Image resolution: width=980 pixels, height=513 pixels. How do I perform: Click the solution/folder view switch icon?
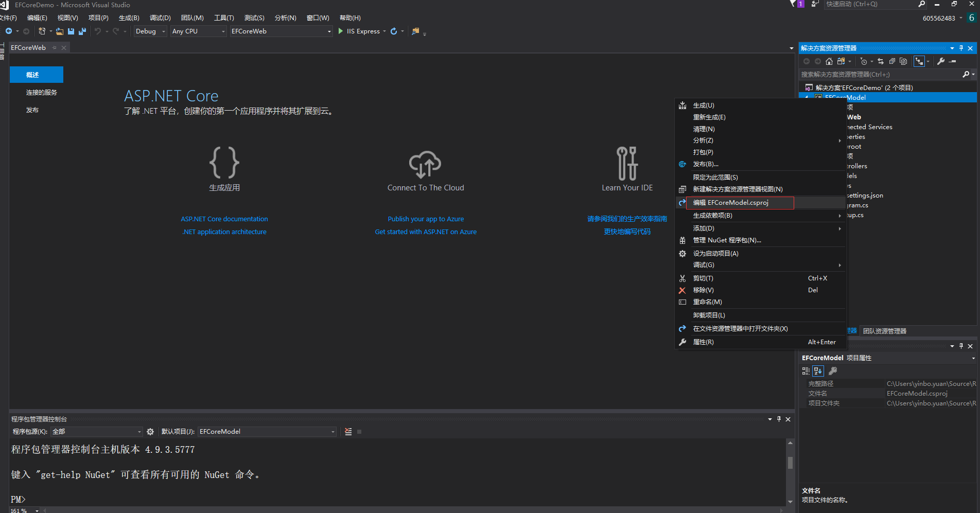point(841,61)
